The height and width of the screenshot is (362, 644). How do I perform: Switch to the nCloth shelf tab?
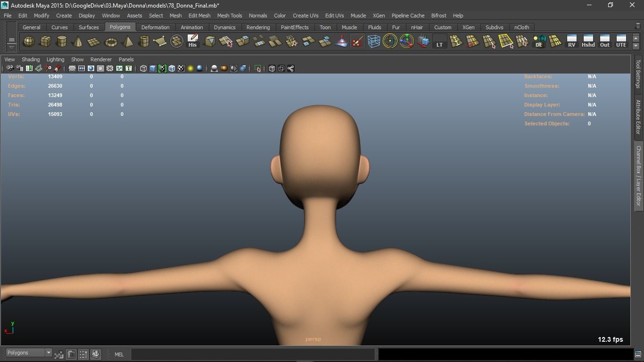point(521,27)
